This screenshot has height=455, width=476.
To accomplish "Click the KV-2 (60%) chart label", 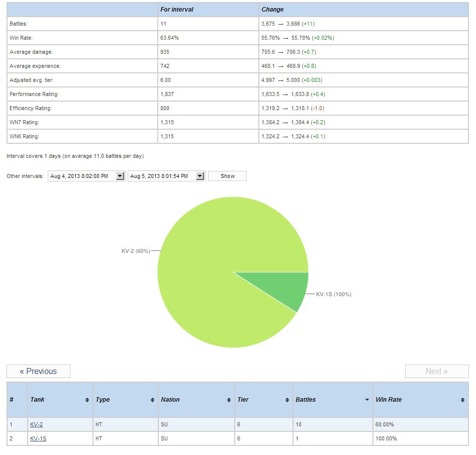I will coord(136,251).
